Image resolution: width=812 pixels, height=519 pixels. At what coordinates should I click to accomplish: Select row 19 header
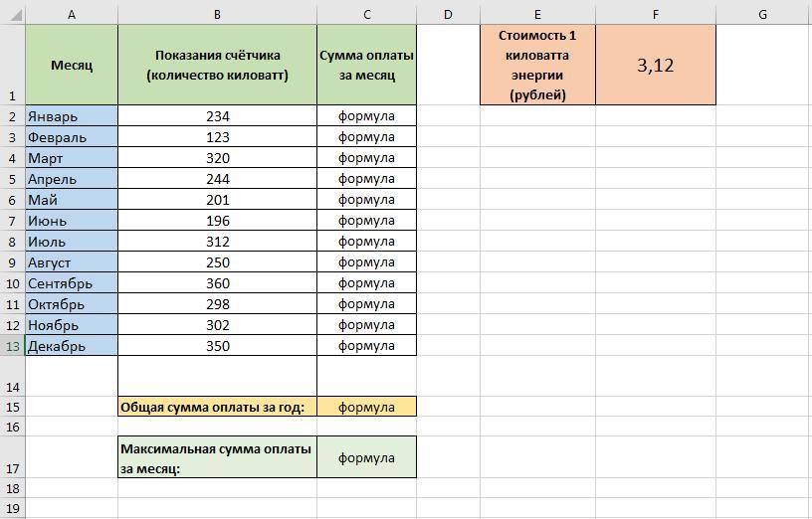[x=12, y=508]
